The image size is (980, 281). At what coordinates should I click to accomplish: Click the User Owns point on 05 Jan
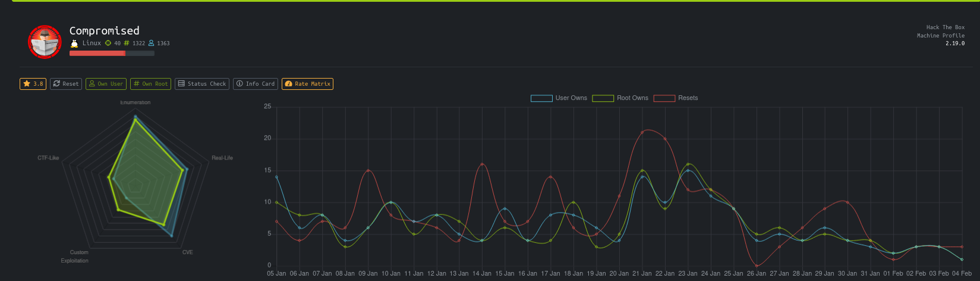coord(276,177)
